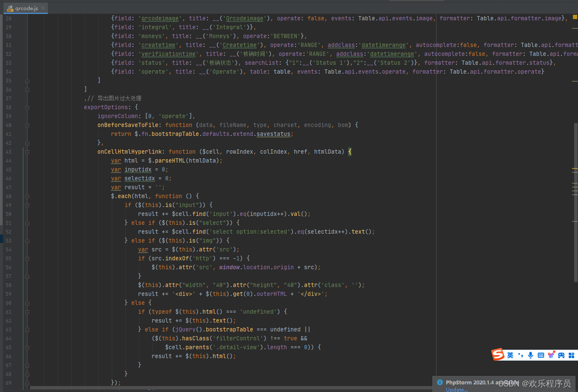This screenshot has width=578, height=392.
Task: Click the fold end marker at line 67
Action: (x=27, y=365)
